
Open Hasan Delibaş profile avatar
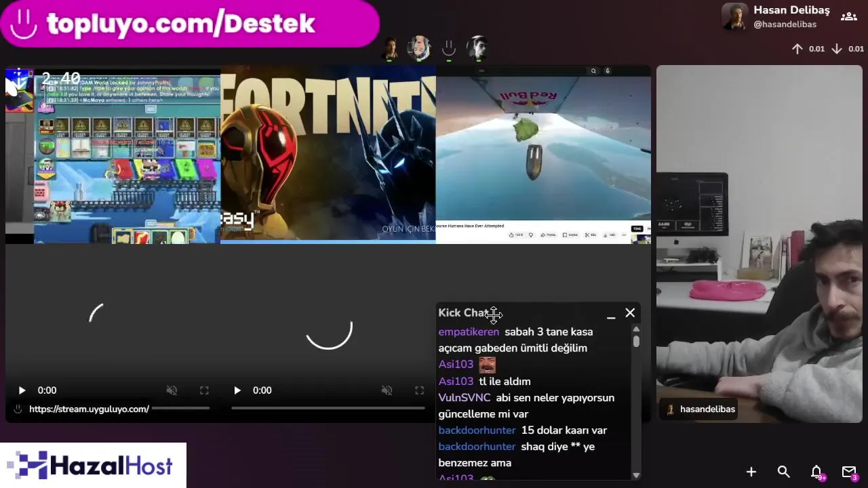tap(734, 16)
